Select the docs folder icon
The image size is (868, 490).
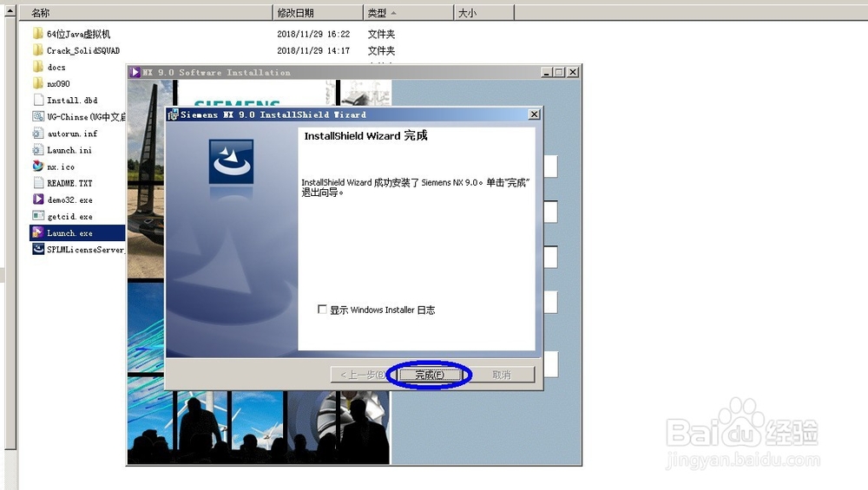[x=37, y=67]
